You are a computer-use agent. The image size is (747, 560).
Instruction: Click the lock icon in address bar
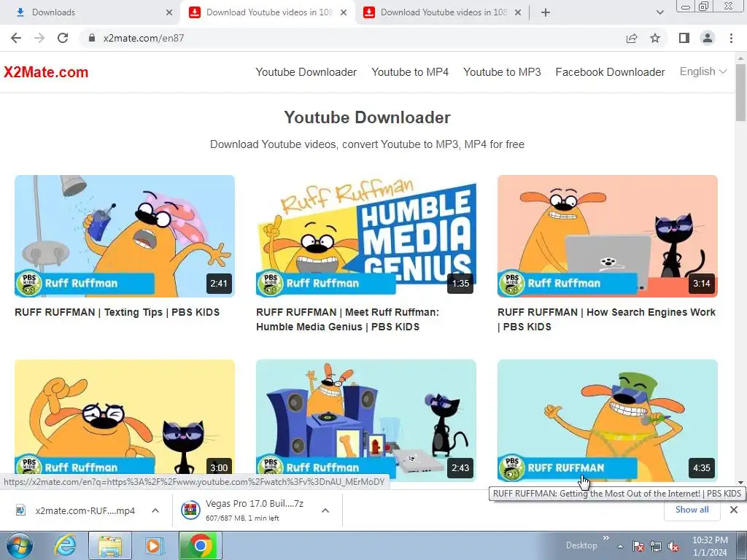pos(92,38)
